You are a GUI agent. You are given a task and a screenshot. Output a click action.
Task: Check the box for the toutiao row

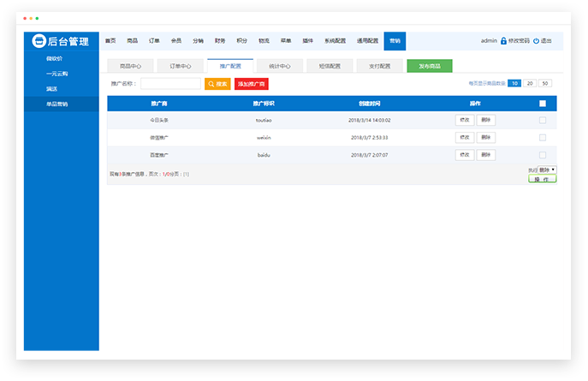coord(543,120)
